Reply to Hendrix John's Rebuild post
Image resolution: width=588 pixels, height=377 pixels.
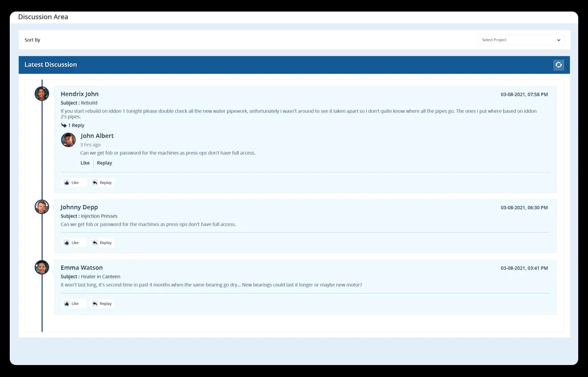pos(102,182)
